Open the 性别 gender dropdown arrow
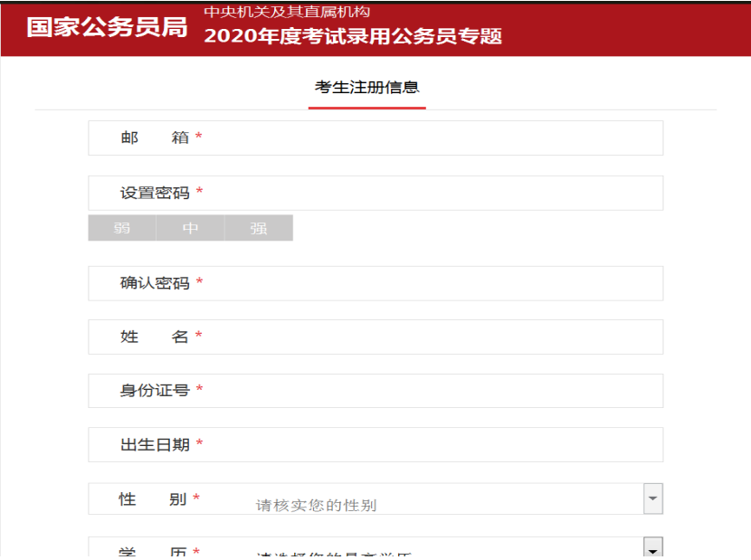 point(653,498)
